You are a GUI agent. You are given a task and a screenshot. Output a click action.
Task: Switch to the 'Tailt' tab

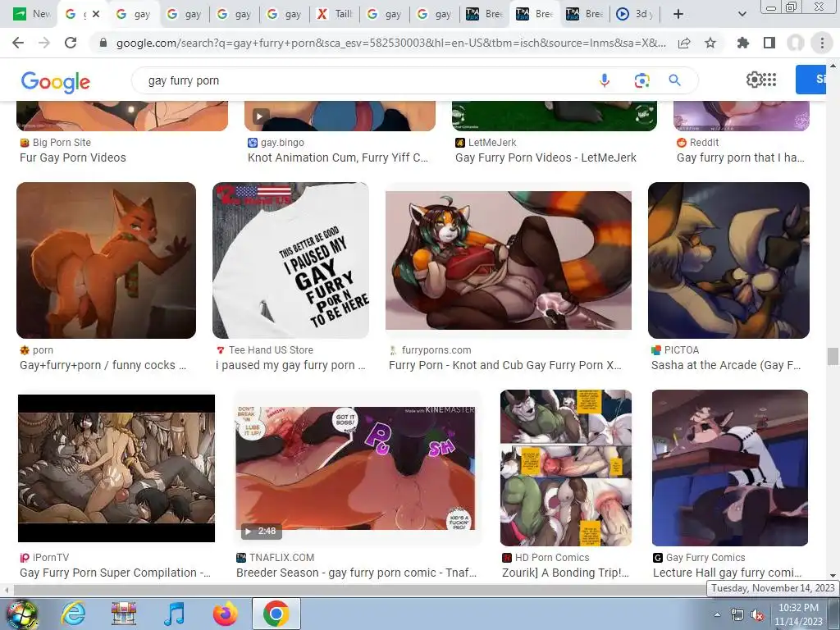coord(335,14)
